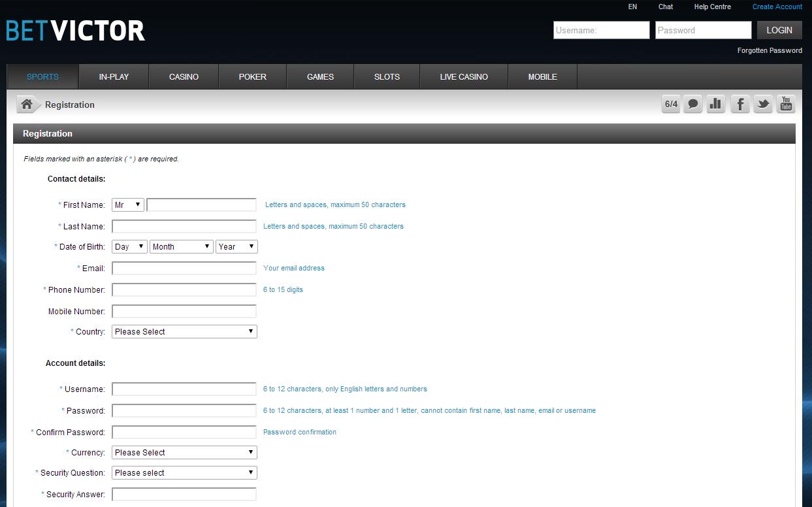Open the title dropdown showing Mr
This screenshot has width=812, height=507.
click(x=128, y=205)
